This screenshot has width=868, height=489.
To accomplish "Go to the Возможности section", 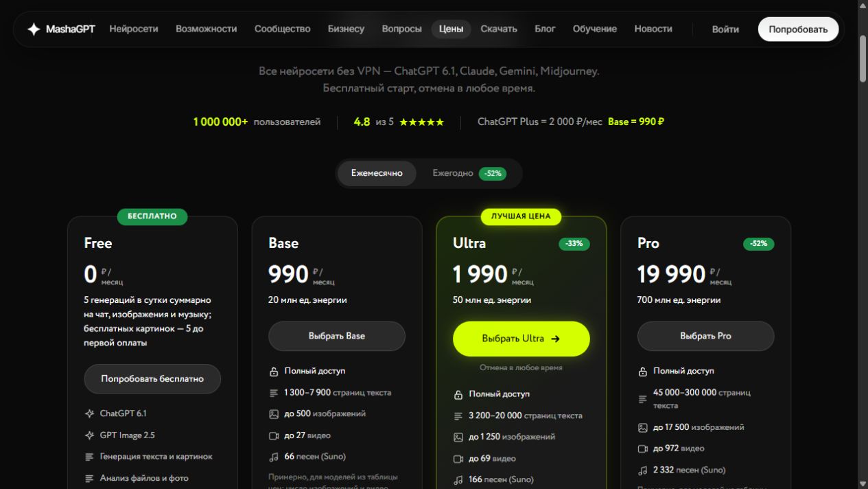I will click(207, 29).
